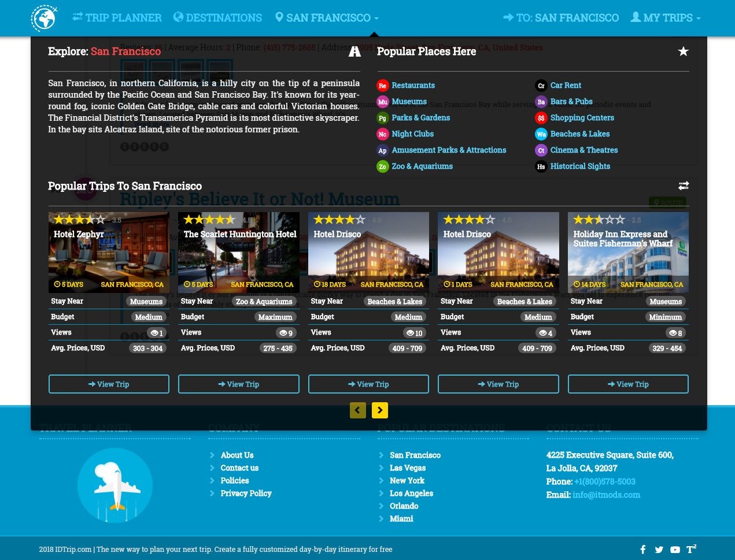The height and width of the screenshot is (560, 735).
Task: Click the Shopping Centers dollar icon
Action: click(x=541, y=117)
